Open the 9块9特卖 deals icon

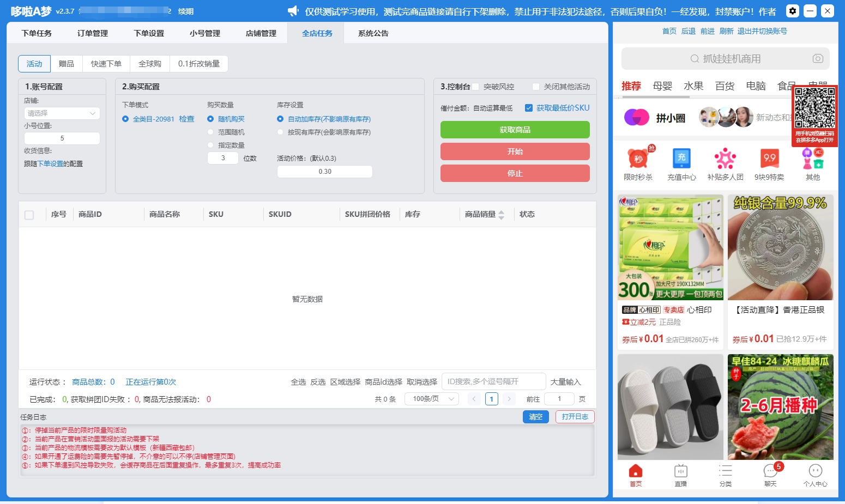click(x=769, y=159)
